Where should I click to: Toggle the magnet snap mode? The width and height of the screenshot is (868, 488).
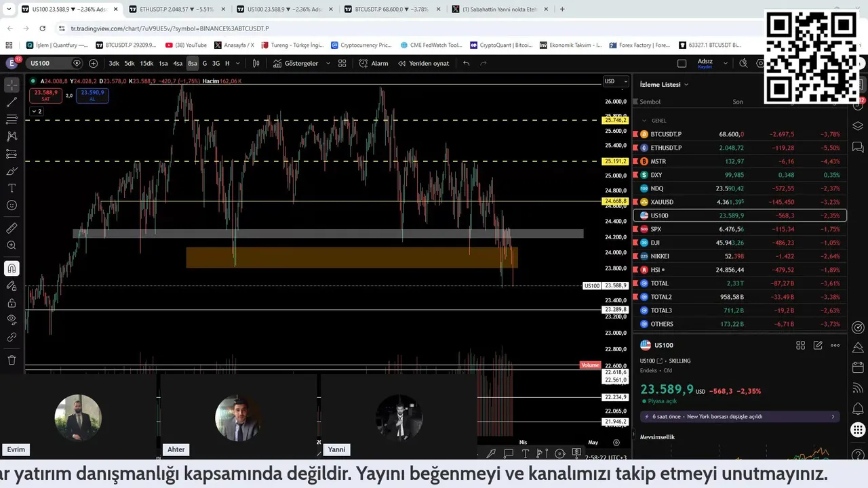[12, 269]
